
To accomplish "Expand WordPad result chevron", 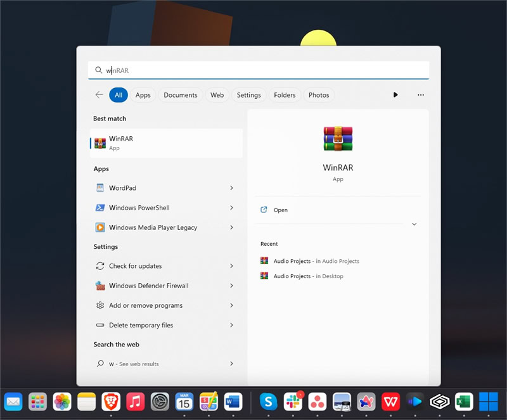I will point(231,188).
